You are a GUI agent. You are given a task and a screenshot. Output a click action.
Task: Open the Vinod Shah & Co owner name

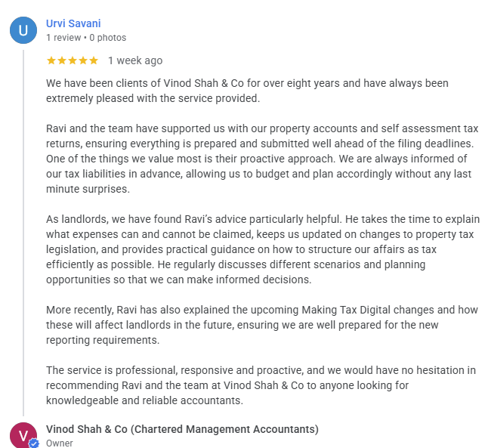(x=182, y=429)
